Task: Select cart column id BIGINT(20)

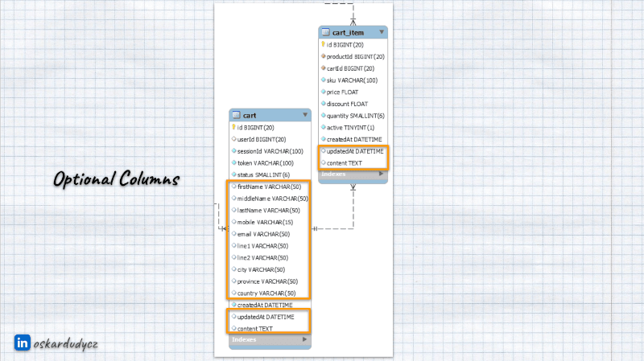Action: point(255,128)
